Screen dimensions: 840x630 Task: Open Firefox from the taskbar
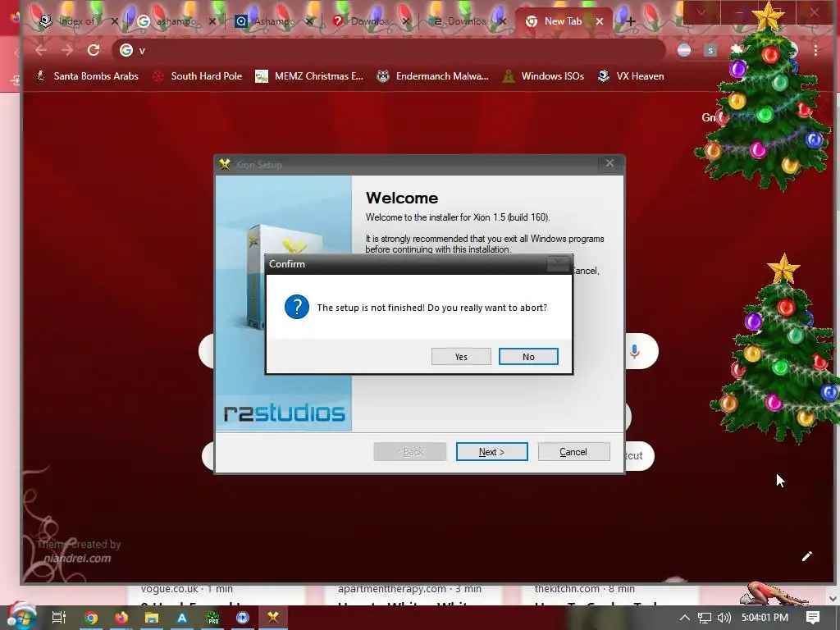coord(121,618)
